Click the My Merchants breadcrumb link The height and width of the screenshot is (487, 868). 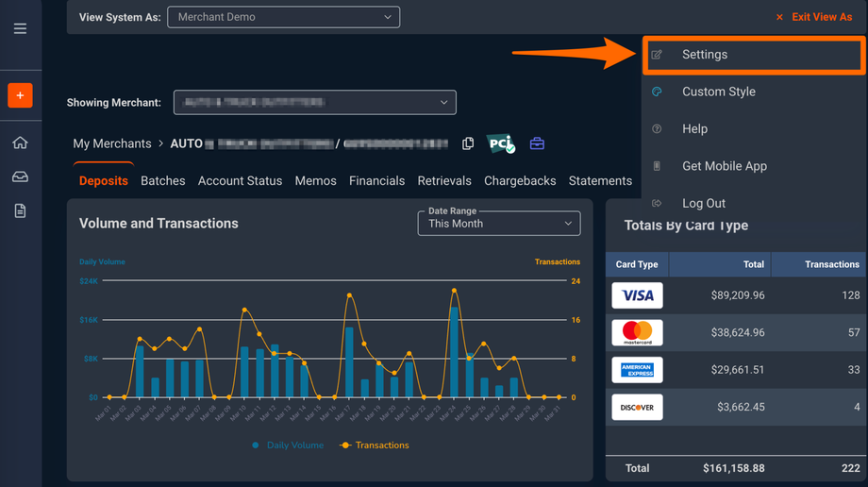[x=112, y=143]
